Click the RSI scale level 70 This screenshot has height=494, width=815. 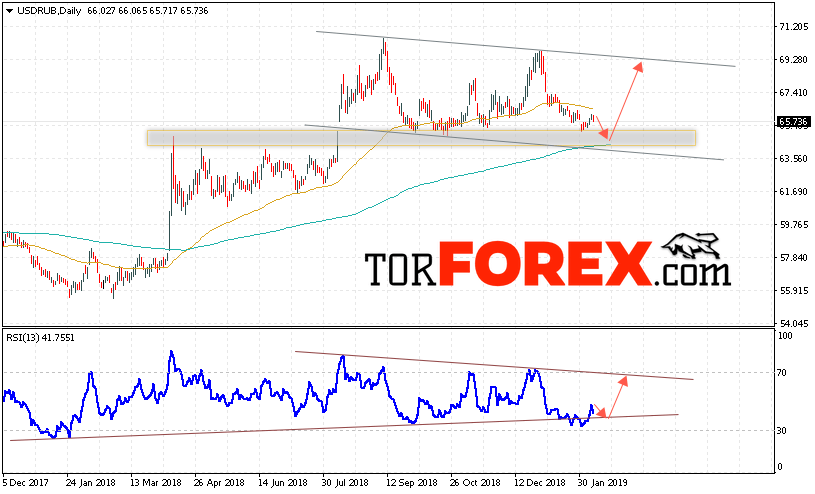782,373
